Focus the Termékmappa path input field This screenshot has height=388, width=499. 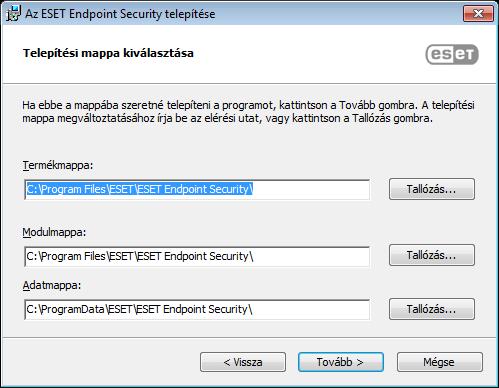[197, 189]
